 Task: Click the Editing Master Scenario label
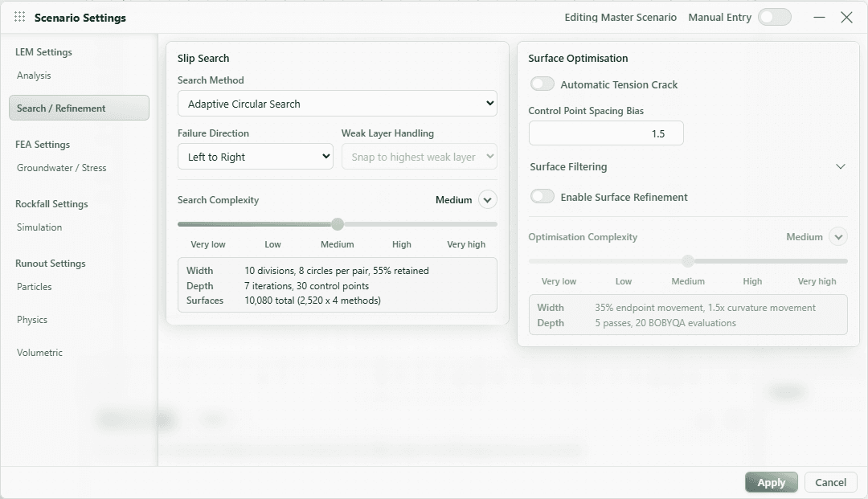[620, 17]
